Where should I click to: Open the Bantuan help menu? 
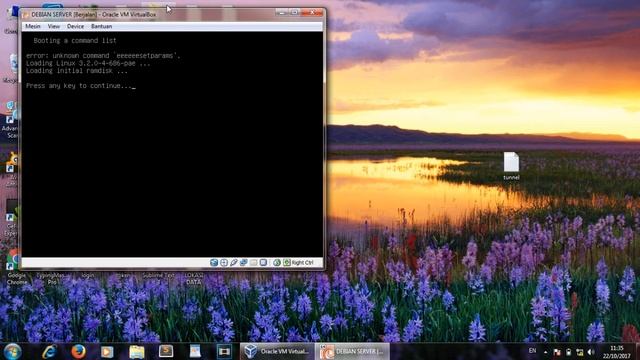(101, 26)
